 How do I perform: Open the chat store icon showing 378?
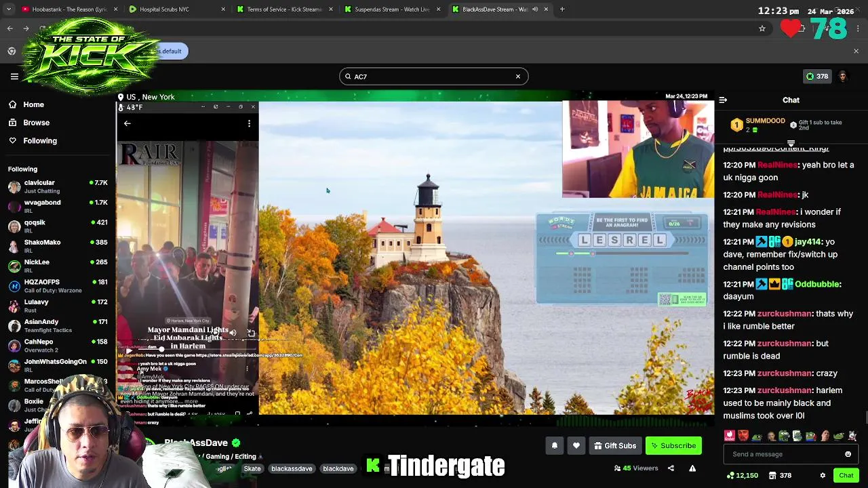point(780,476)
